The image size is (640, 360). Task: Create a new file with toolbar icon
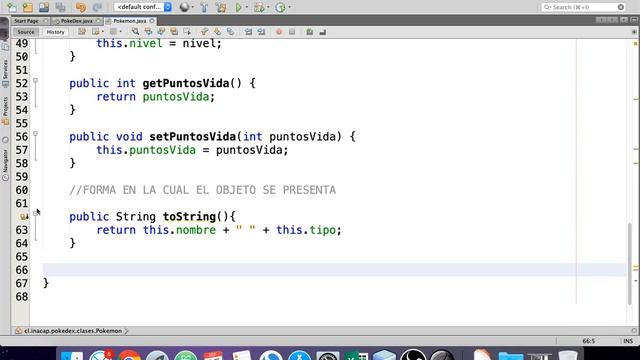tap(12, 7)
